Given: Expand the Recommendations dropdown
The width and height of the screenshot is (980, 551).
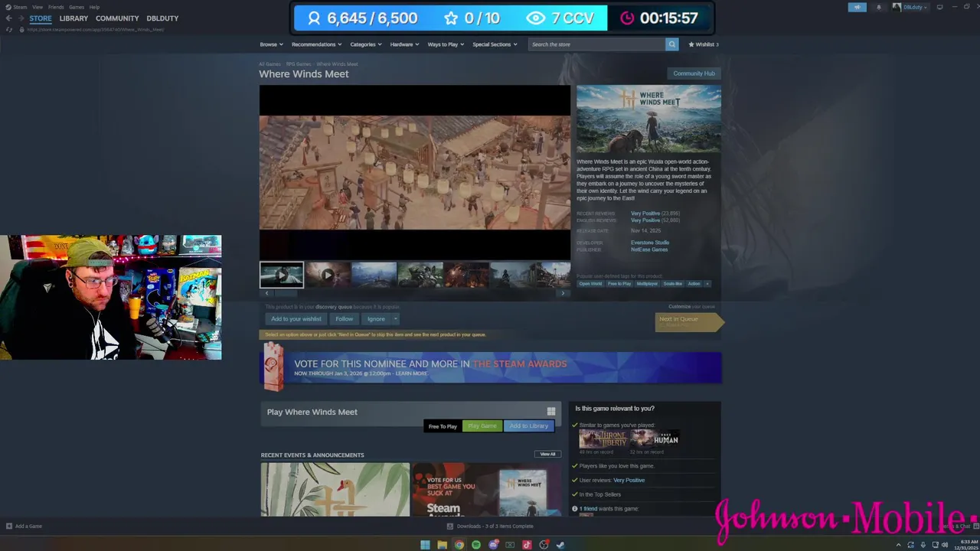Looking at the screenshot, I should point(316,44).
